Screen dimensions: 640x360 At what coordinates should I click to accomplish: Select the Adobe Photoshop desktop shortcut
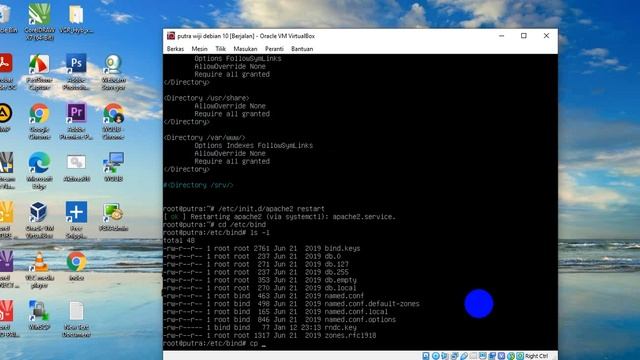(x=76, y=72)
